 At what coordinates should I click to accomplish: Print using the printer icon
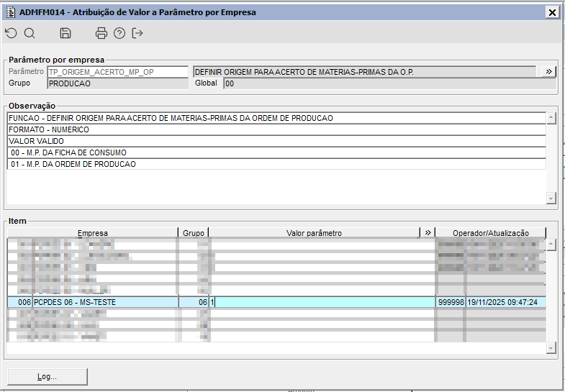tap(101, 34)
